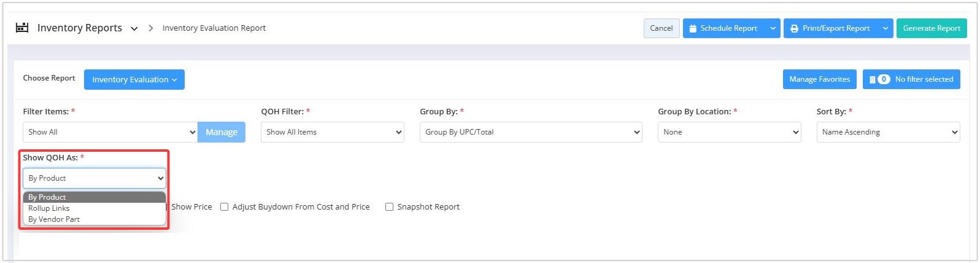Open the Sort By Name Ascending dropdown
Screen dimensions: 980x263
(x=888, y=132)
